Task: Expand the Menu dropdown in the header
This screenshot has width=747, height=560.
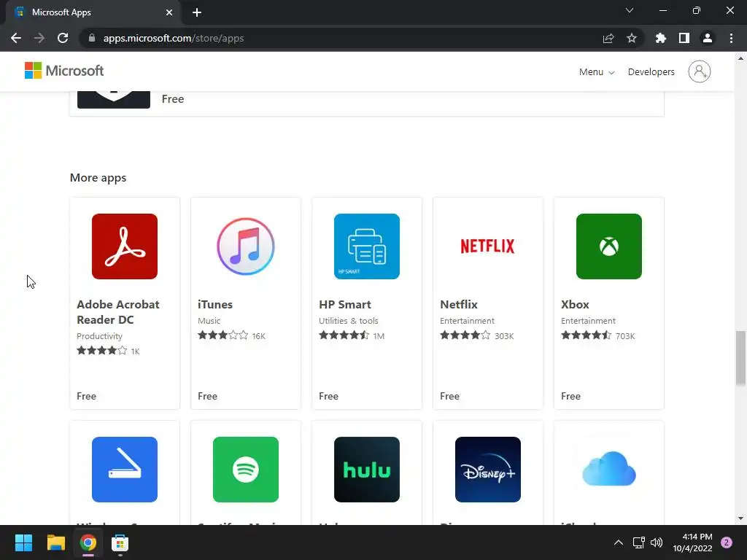Action: click(x=597, y=72)
